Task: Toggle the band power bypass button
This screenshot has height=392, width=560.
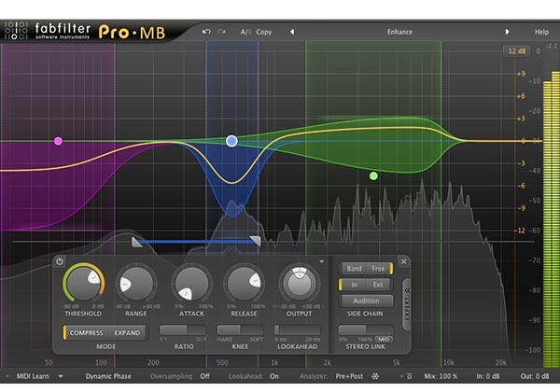Action: [60, 261]
